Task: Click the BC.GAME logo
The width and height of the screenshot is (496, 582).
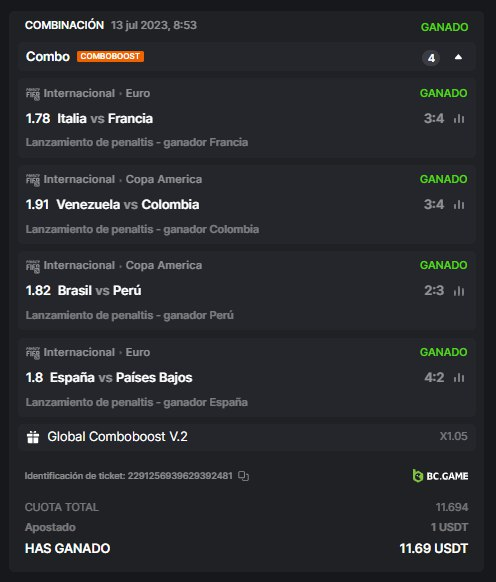Action: click(440, 476)
